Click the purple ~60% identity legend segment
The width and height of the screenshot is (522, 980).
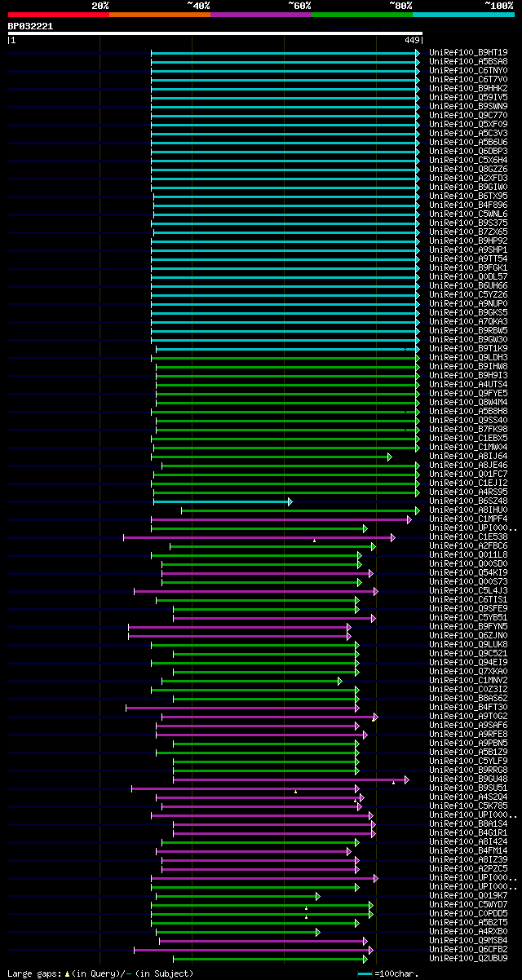(261, 15)
